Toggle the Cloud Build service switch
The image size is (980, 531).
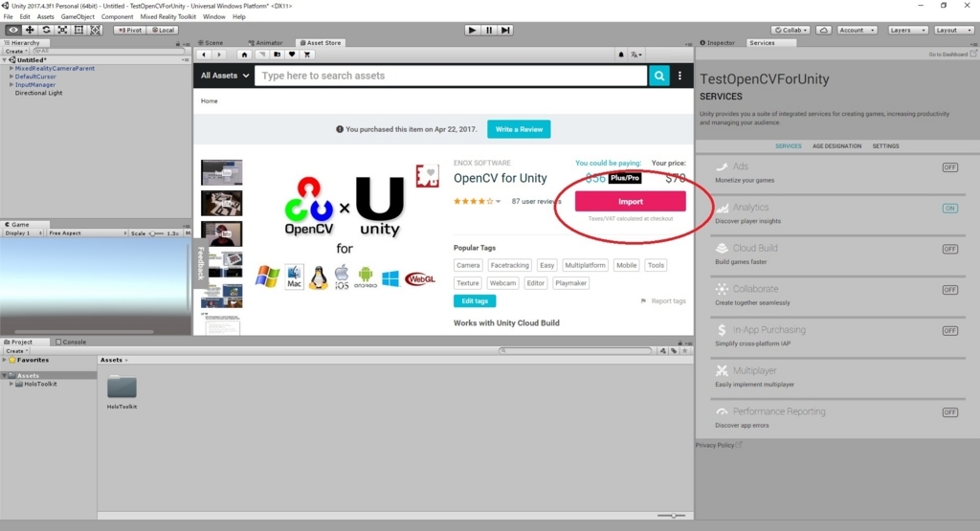pyautogui.click(x=950, y=250)
